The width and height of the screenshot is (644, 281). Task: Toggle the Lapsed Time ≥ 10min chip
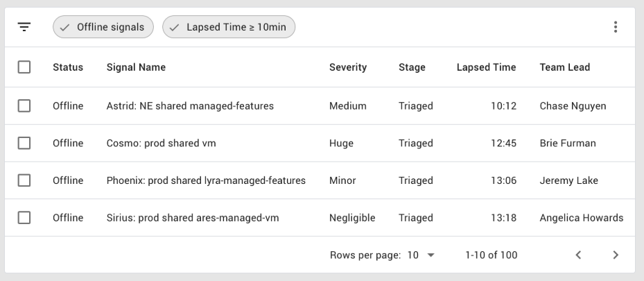pyautogui.click(x=229, y=27)
